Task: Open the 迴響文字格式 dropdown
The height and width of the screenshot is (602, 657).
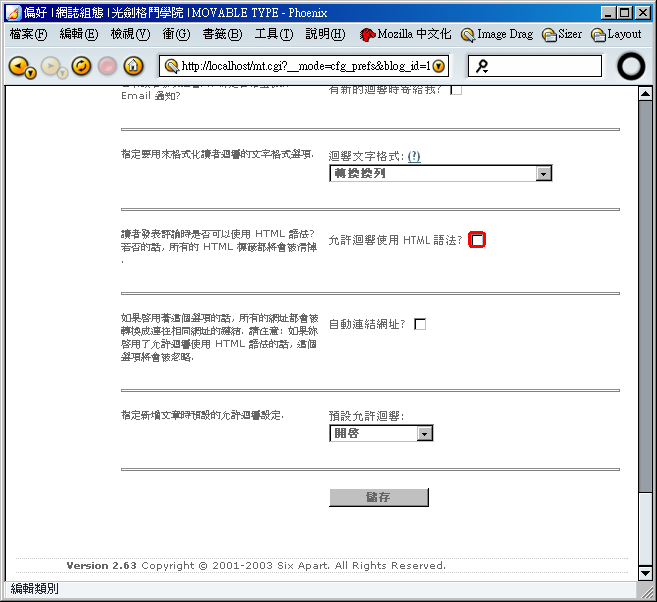Action: click(441, 173)
